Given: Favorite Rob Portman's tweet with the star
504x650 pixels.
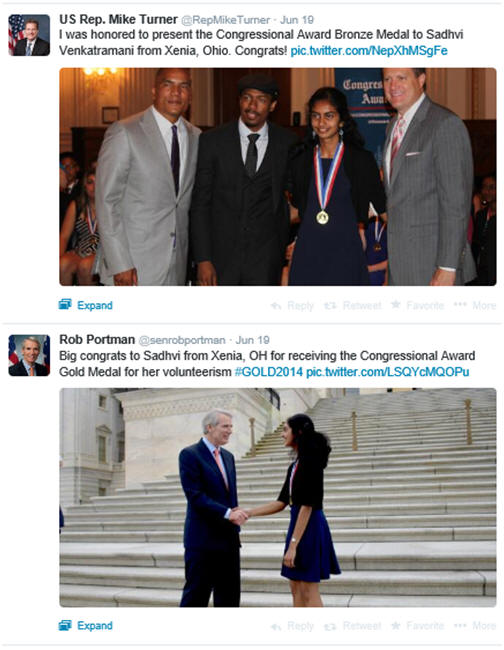Looking at the screenshot, I should click(x=417, y=626).
